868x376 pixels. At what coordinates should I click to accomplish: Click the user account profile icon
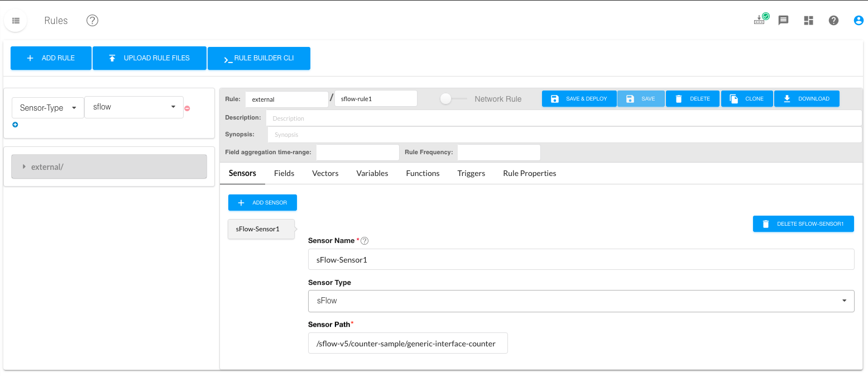point(859,21)
